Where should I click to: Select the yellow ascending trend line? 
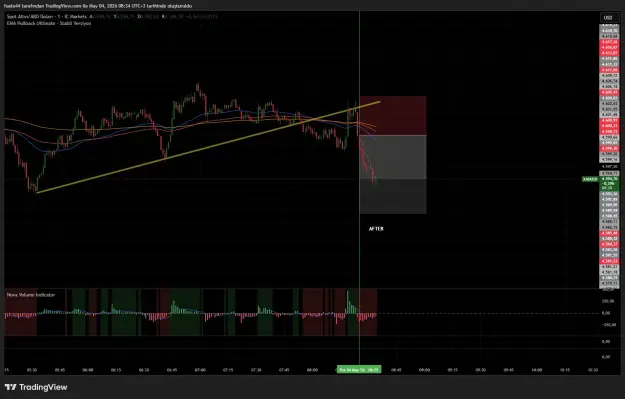pos(208,147)
